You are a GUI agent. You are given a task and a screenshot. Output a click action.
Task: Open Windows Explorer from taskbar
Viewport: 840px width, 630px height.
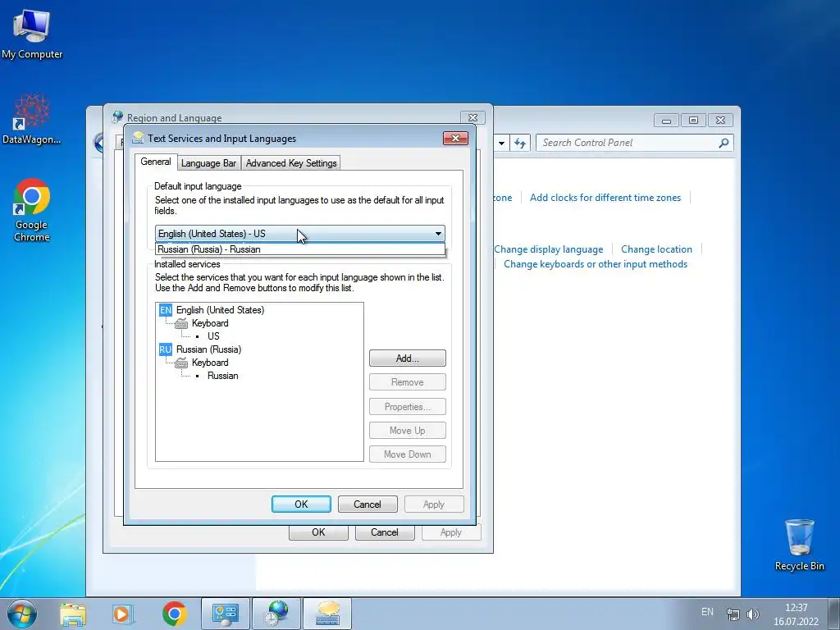coord(73,614)
